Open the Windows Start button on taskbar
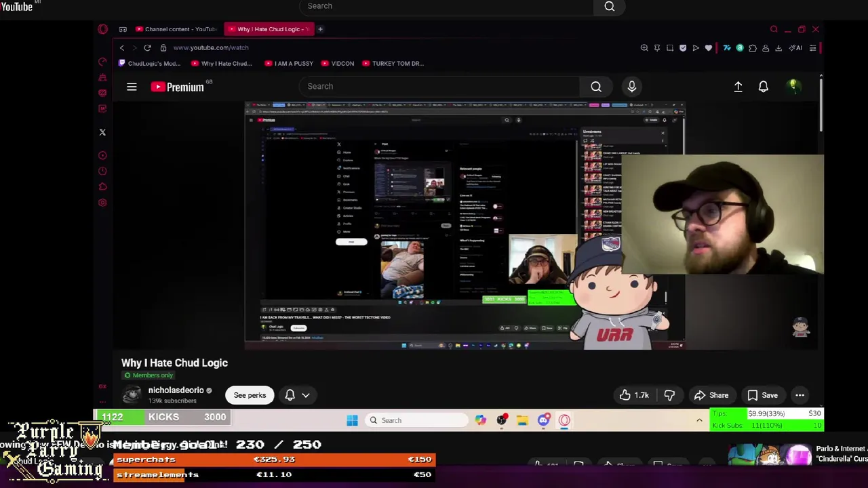 [x=352, y=420]
